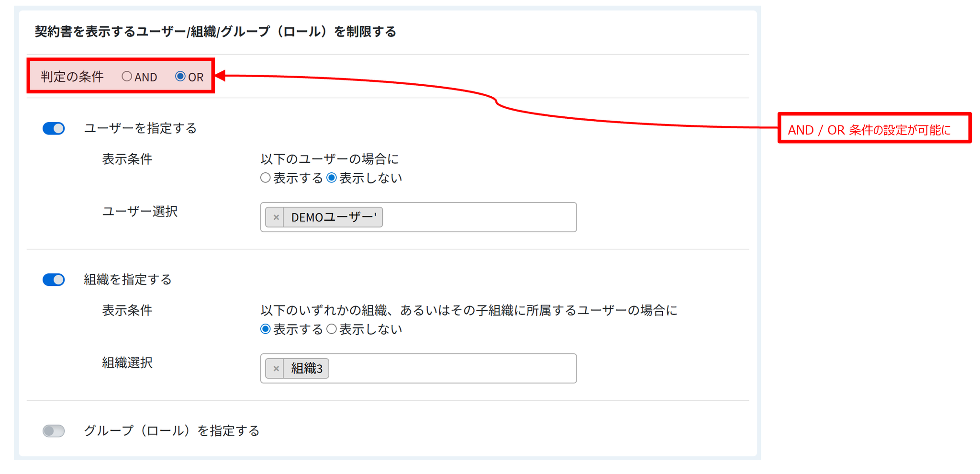
Task: Select 表示する for organization display condition
Action: 266,329
